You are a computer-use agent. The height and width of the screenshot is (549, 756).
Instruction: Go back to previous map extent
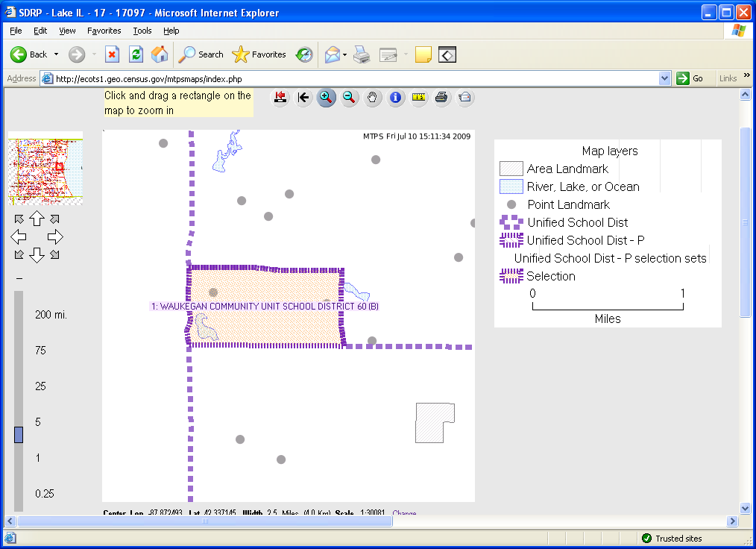303,98
